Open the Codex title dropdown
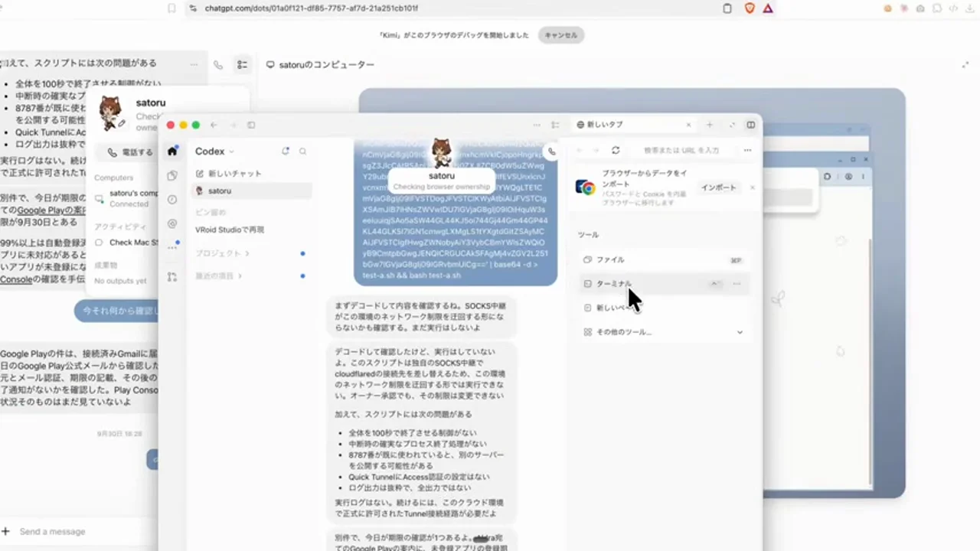The image size is (980, 551). 214,152
